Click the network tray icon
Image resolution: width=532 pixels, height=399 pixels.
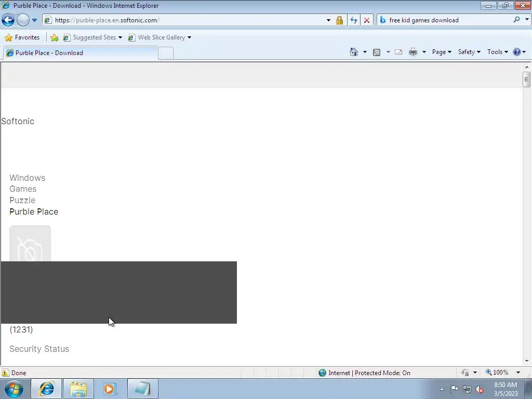[x=467, y=389]
